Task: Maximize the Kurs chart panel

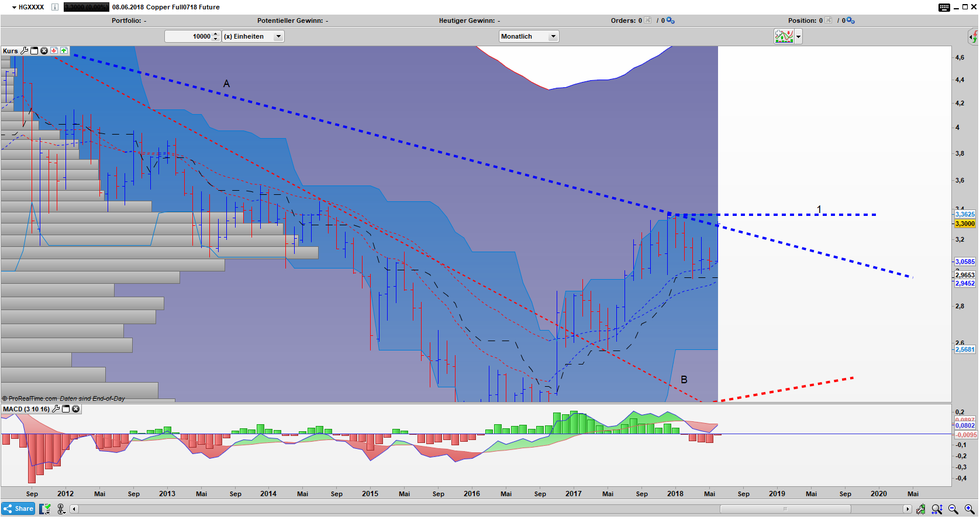Action: pyautogui.click(x=34, y=51)
